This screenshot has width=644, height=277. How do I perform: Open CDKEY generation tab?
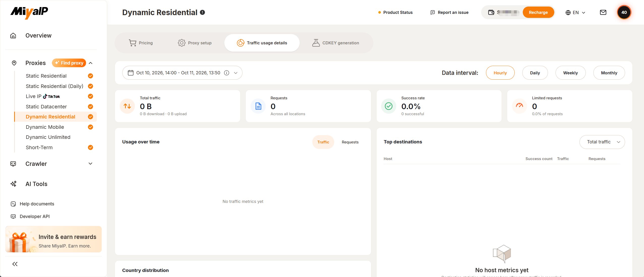[335, 43]
